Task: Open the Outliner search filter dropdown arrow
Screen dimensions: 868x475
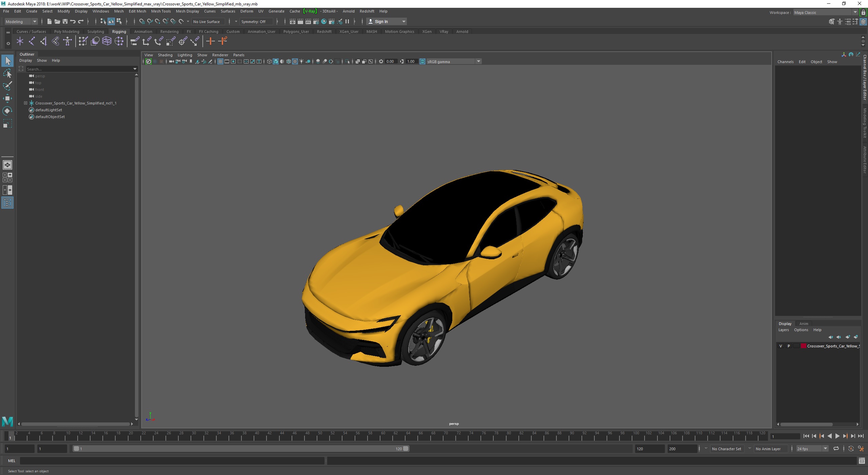Action: pos(135,69)
